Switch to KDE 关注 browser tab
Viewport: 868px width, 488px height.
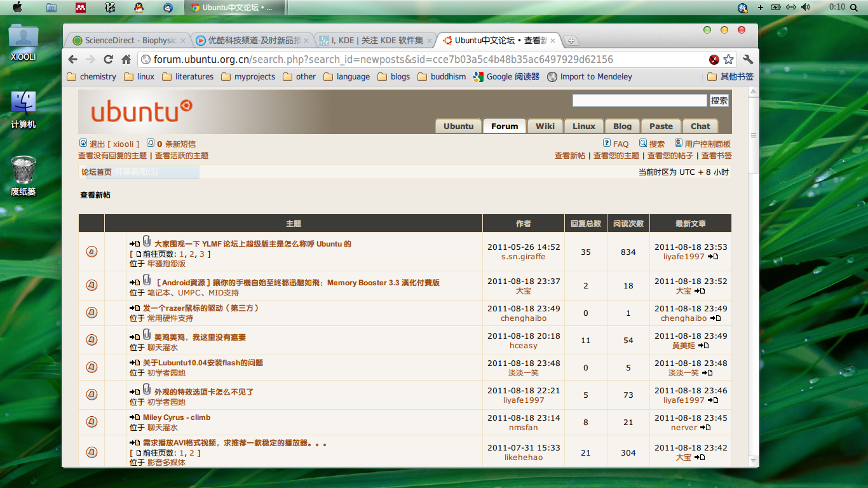[376, 40]
